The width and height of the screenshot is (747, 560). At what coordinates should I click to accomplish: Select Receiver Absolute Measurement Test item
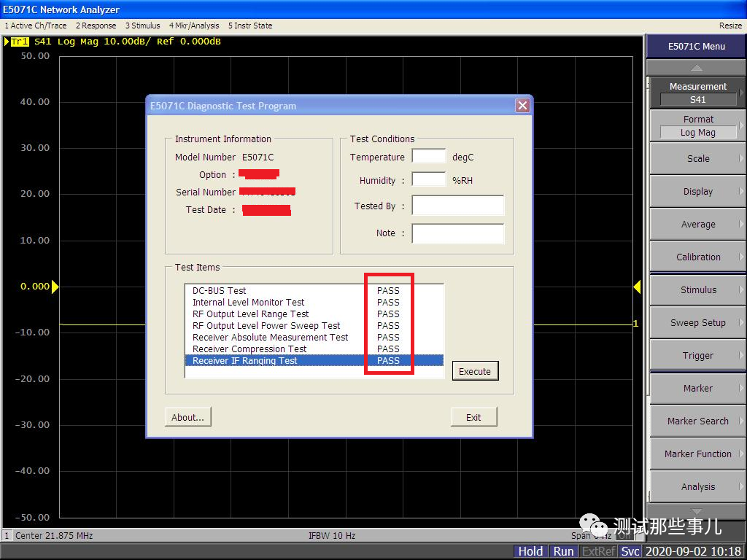coord(314,337)
